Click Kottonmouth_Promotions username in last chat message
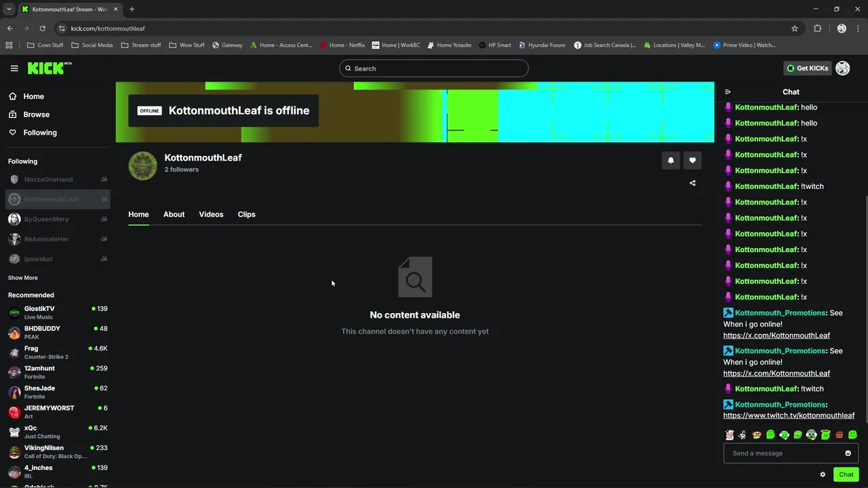Image resolution: width=868 pixels, height=488 pixels. 780,405
